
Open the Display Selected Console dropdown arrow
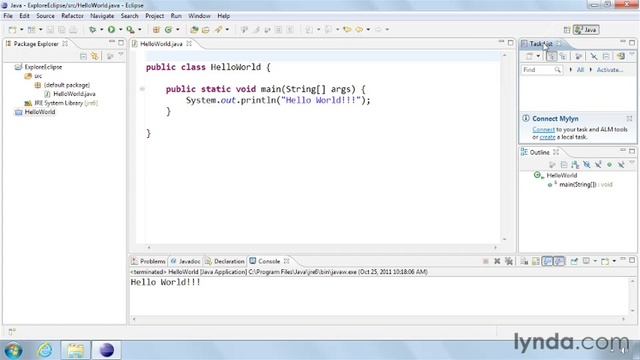pyautogui.click(x=595, y=261)
